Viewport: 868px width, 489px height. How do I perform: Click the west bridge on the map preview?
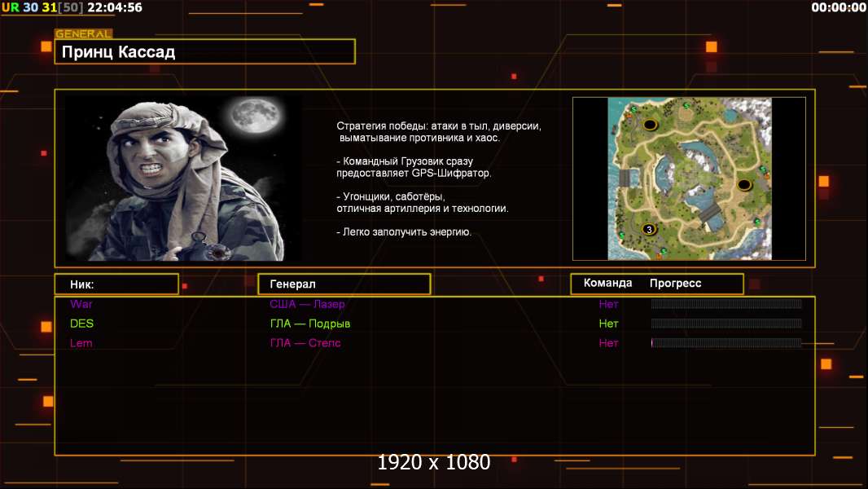coord(625,178)
